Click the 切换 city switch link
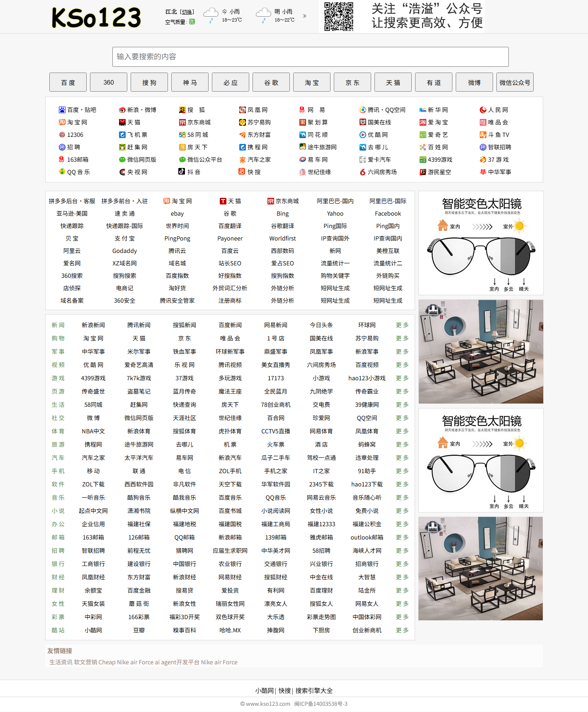Image resolution: width=588 pixels, height=712 pixels. 187,12
